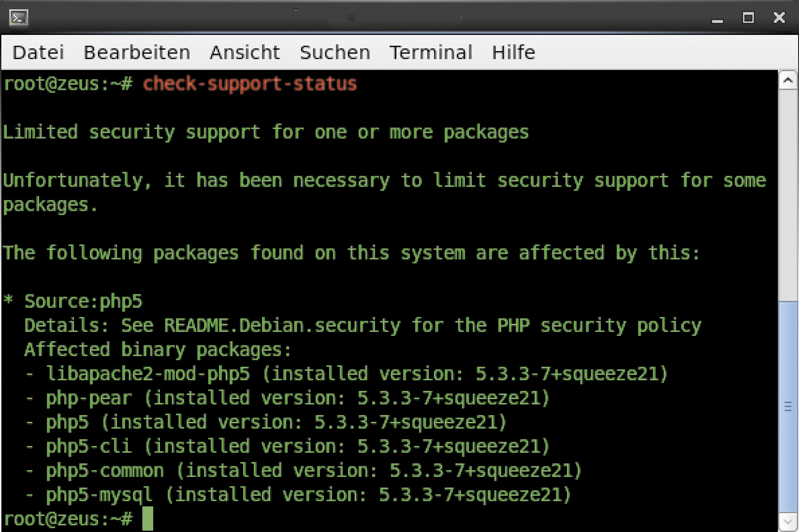
Task: Click the libapache2-mod-php5 package name
Action: [148, 374]
